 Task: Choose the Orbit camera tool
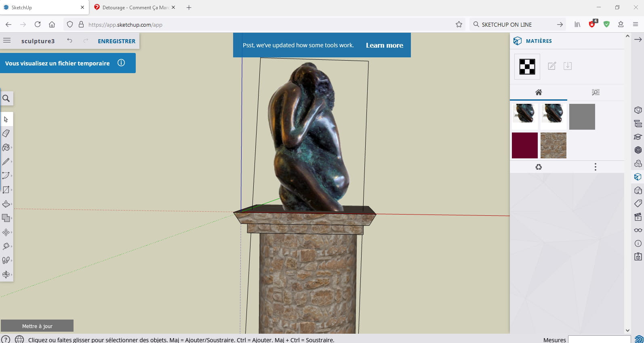(6, 275)
